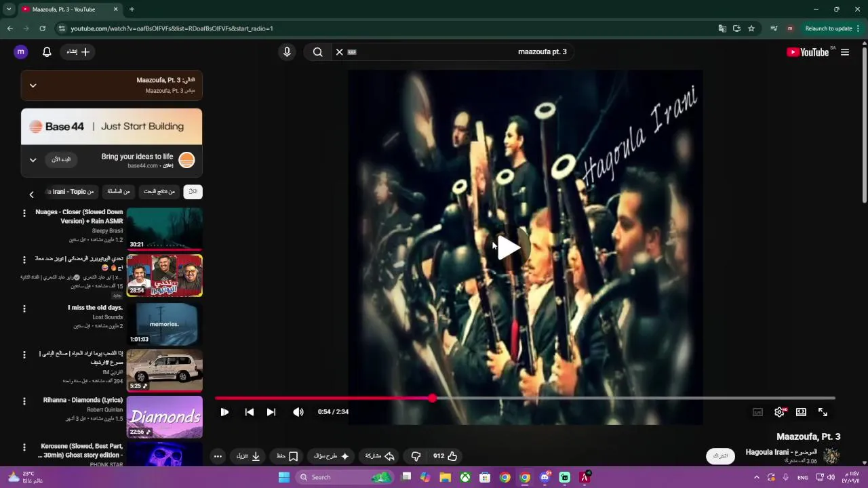Image resolution: width=868 pixels, height=488 pixels.
Task: Open the Xbox app on the taskbar
Action: pyautogui.click(x=465, y=477)
